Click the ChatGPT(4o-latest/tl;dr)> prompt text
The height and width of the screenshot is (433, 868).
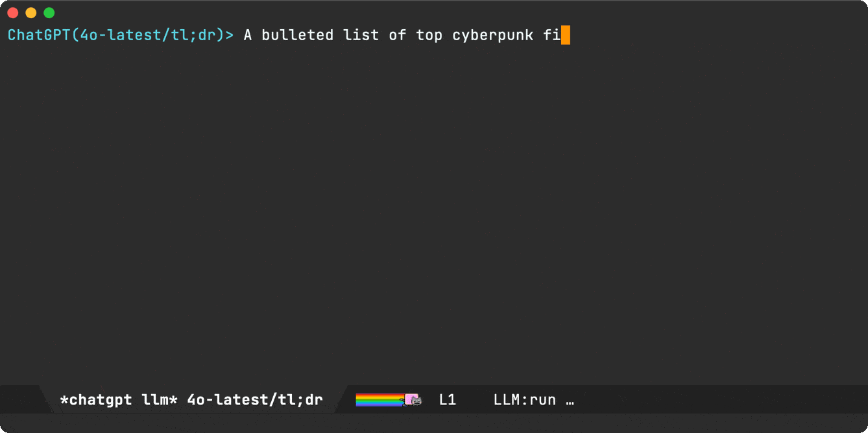120,35
